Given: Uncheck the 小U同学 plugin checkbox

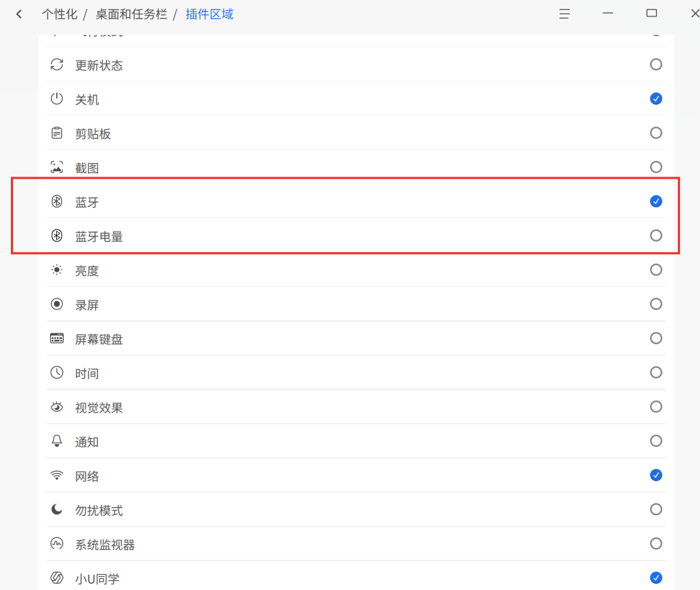Looking at the screenshot, I should point(655,578).
